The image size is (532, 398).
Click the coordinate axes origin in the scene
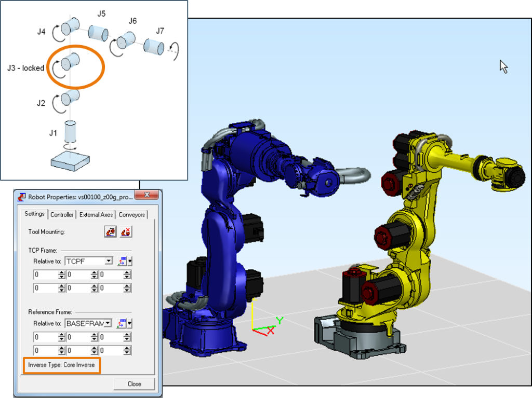(253, 329)
